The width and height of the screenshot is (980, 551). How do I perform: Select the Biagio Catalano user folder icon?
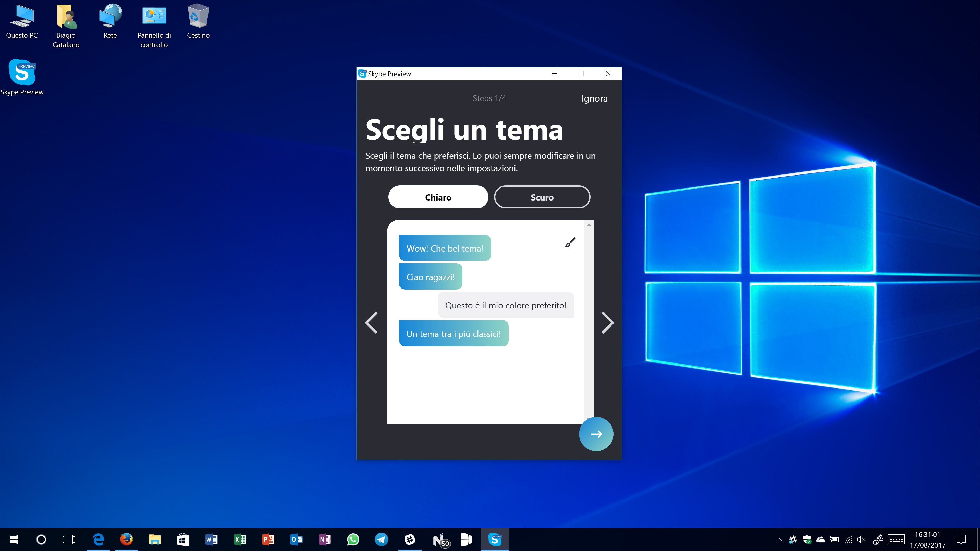66,26
